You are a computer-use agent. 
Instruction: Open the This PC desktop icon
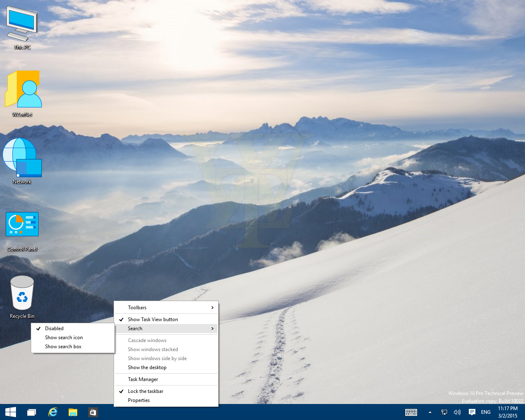tap(22, 25)
